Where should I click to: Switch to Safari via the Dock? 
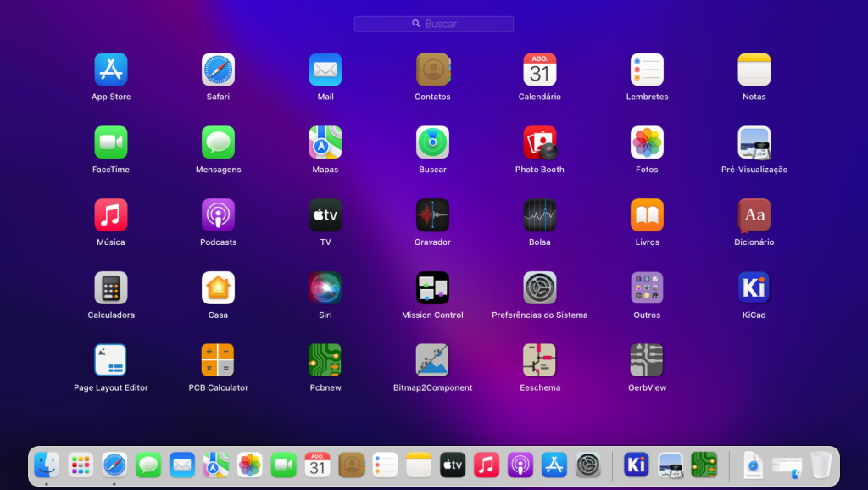click(x=114, y=465)
